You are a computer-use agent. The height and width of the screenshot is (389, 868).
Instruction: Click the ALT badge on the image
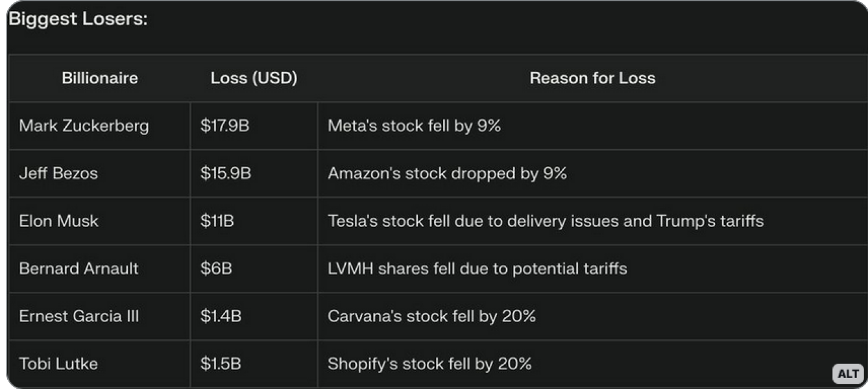click(848, 373)
